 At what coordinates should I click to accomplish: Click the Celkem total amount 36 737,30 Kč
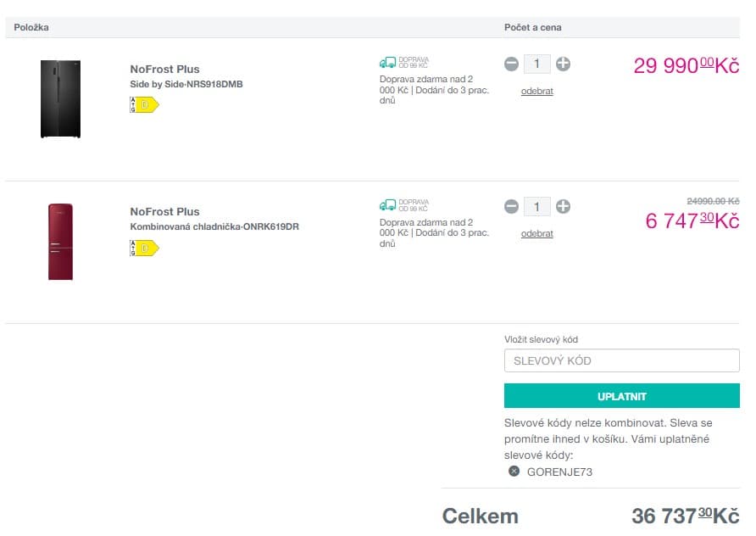685,515
